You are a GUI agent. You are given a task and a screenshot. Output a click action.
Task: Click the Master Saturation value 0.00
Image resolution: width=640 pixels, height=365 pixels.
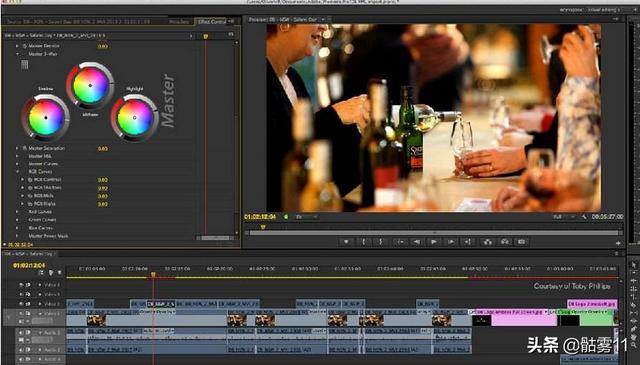click(x=103, y=149)
